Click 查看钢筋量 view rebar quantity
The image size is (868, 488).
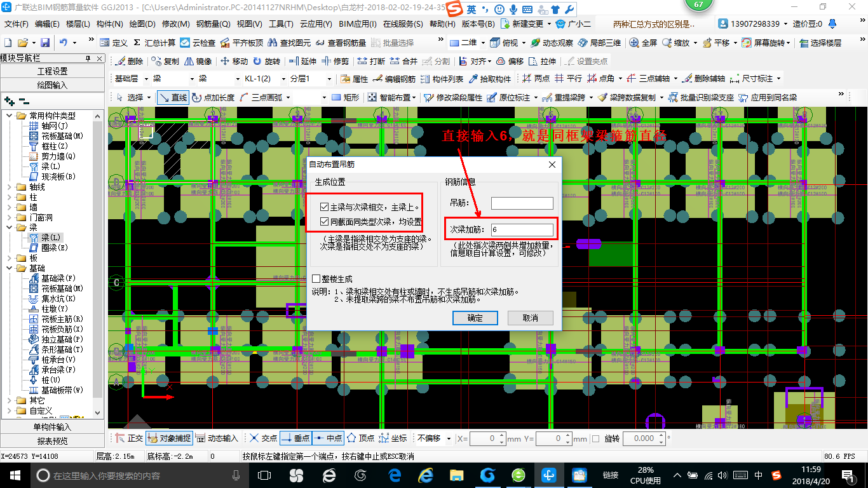tap(341, 43)
